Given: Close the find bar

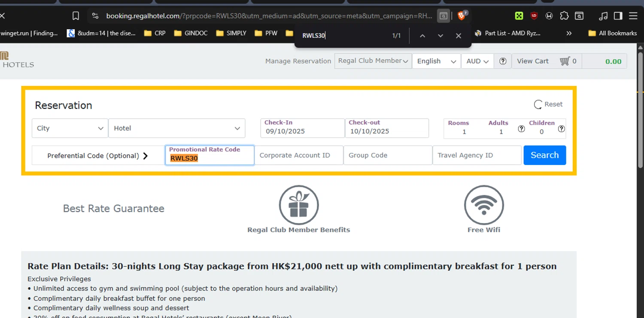Looking at the screenshot, I should 459,36.
